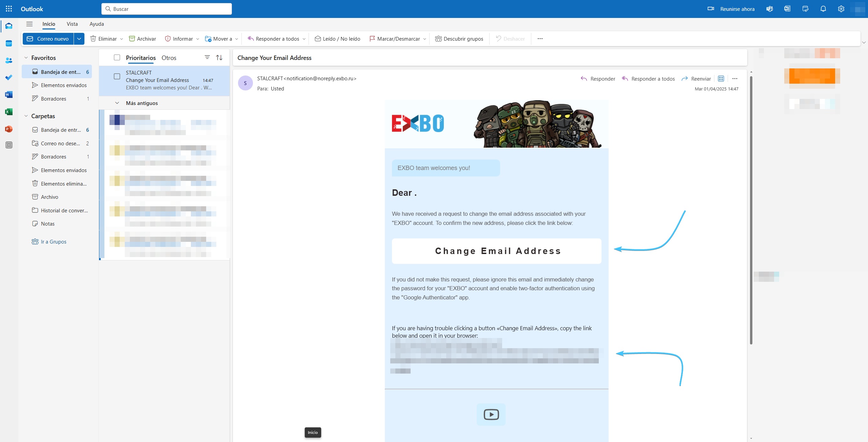Image resolution: width=868 pixels, height=442 pixels.
Task: Click sender avatar S circle
Action: 245,83
